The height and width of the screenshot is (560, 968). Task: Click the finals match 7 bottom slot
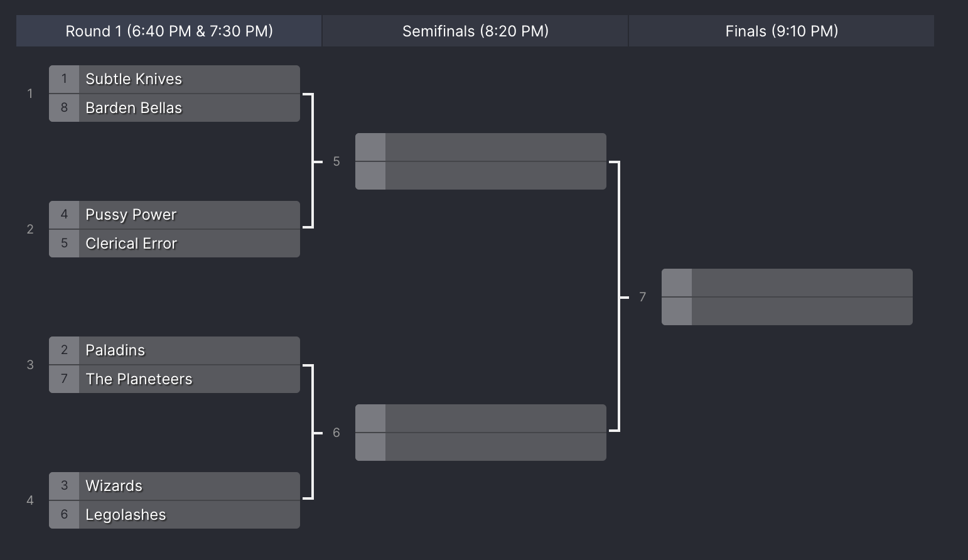click(787, 311)
